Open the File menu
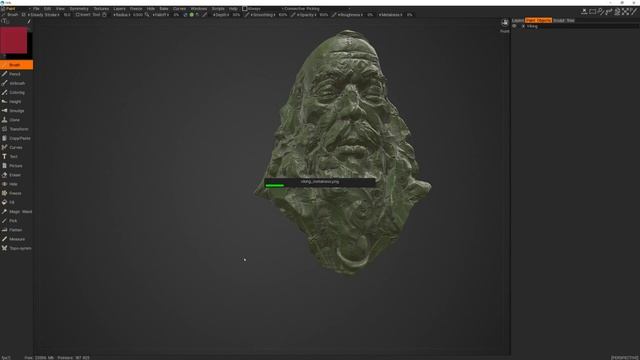 36,9
